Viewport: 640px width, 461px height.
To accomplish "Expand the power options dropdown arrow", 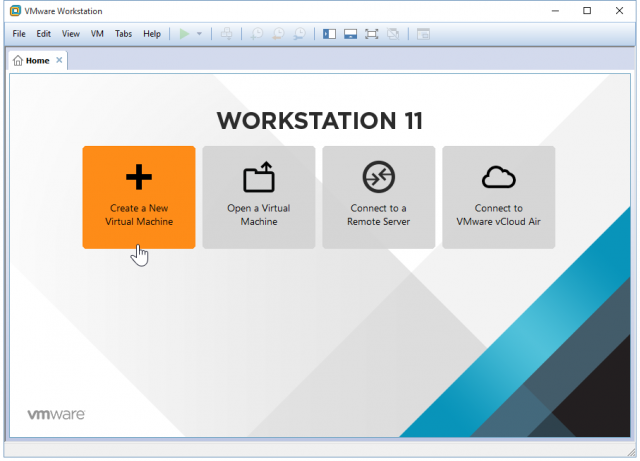I will (x=199, y=33).
